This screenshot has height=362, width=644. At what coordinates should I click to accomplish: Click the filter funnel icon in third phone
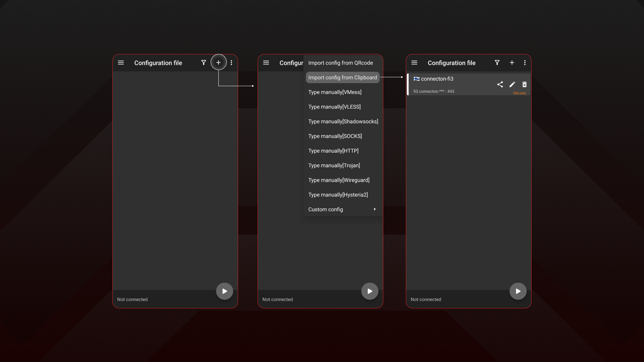point(497,63)
